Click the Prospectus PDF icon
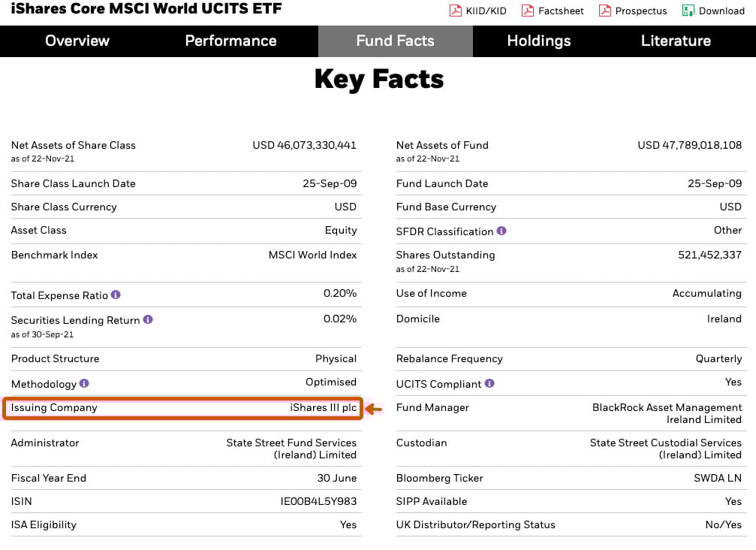 tap(604, 11)
